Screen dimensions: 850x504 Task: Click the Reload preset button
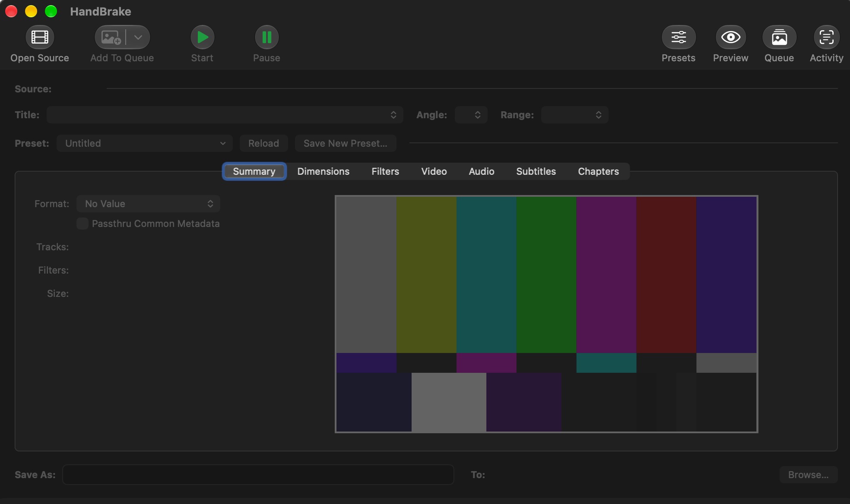click(x=264, y=143)
